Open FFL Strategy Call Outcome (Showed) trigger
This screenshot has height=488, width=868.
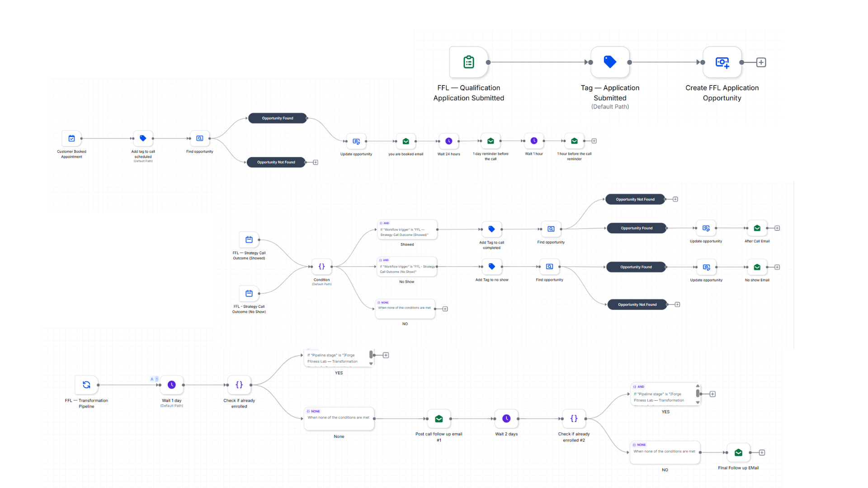click(x=249, y=240)
